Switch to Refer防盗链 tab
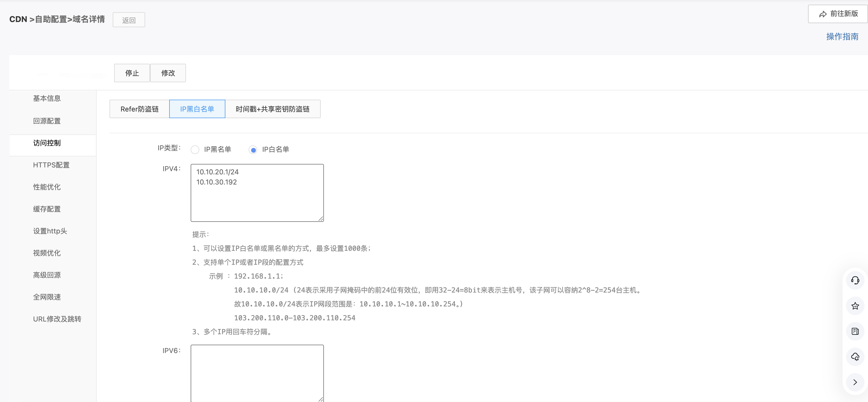The image size is (868, 402). (140, 109)
